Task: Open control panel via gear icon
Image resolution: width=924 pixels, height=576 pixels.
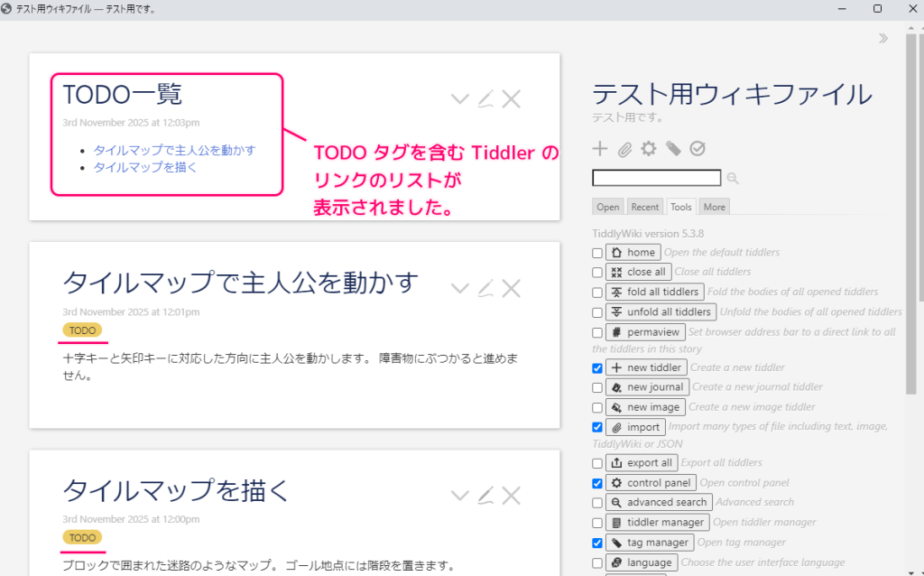Action: coord(649,149)
